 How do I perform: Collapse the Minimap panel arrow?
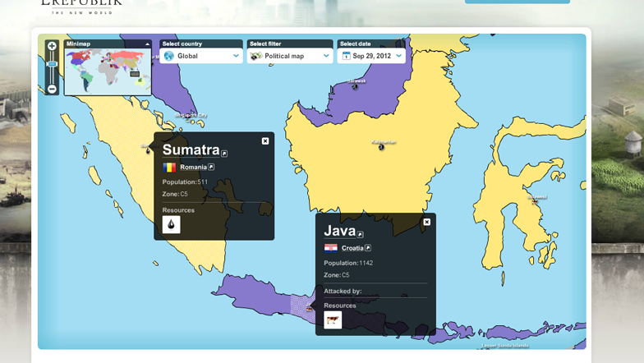point(147,44)
